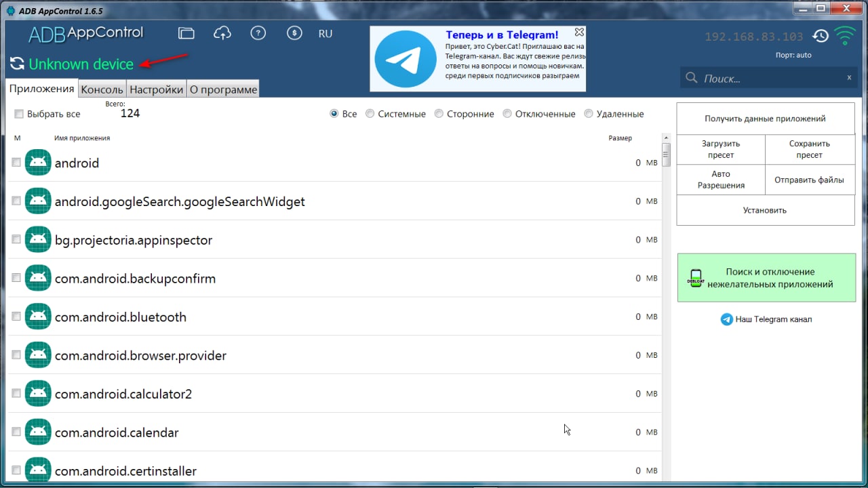Tick checkbox for android app
The image size is (868, 488).
[16, 163]
